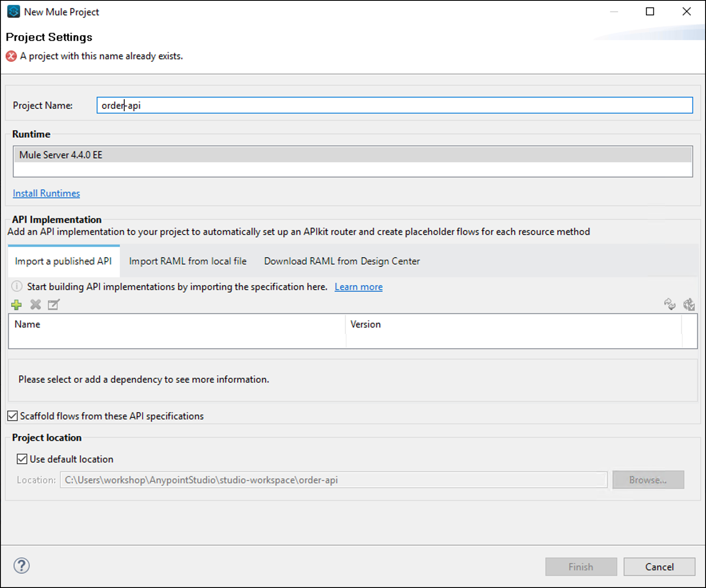Refresh the API dependencies list
The height and width of the screenshot is (588, 706).
click(670, 305)
